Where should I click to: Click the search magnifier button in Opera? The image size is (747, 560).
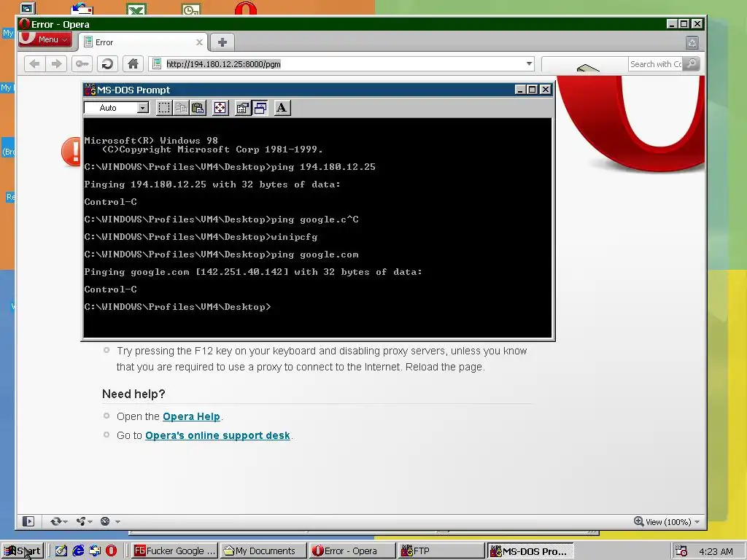(692, 64)
